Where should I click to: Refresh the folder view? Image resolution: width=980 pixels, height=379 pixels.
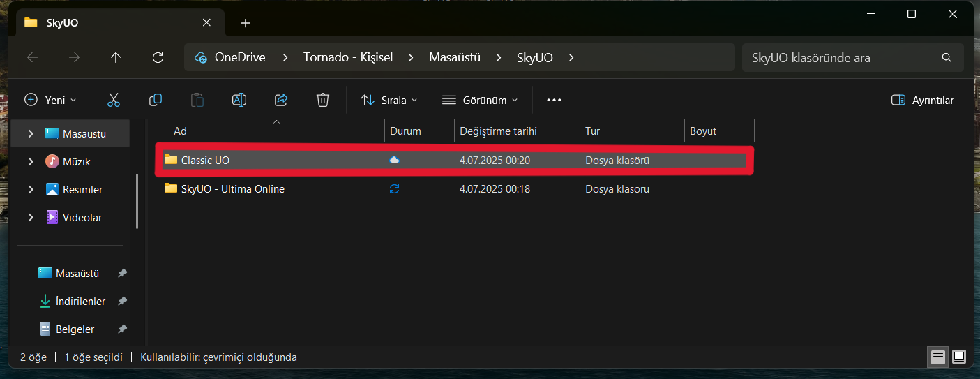[158, 57]
